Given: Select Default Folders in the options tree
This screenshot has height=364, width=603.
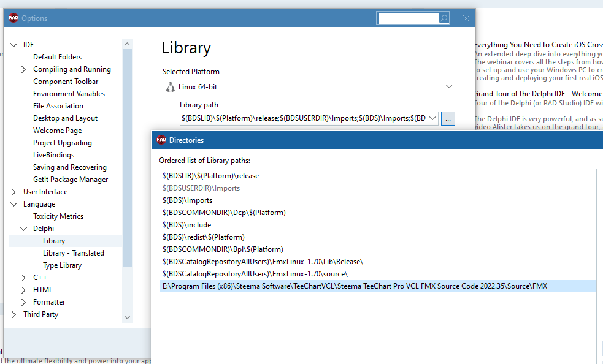Looking at the screenshot, I should point(57,57).
